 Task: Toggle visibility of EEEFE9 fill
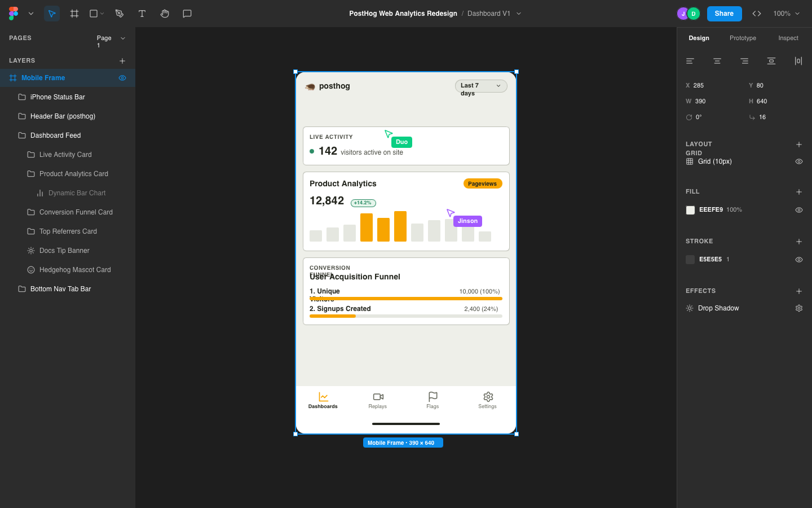(x=799, y=210)
